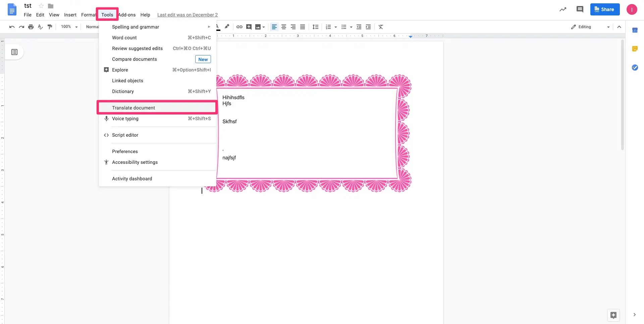Screen dimensions: 644x324
Task: Click the tst document title field
Action: point(28,6)
